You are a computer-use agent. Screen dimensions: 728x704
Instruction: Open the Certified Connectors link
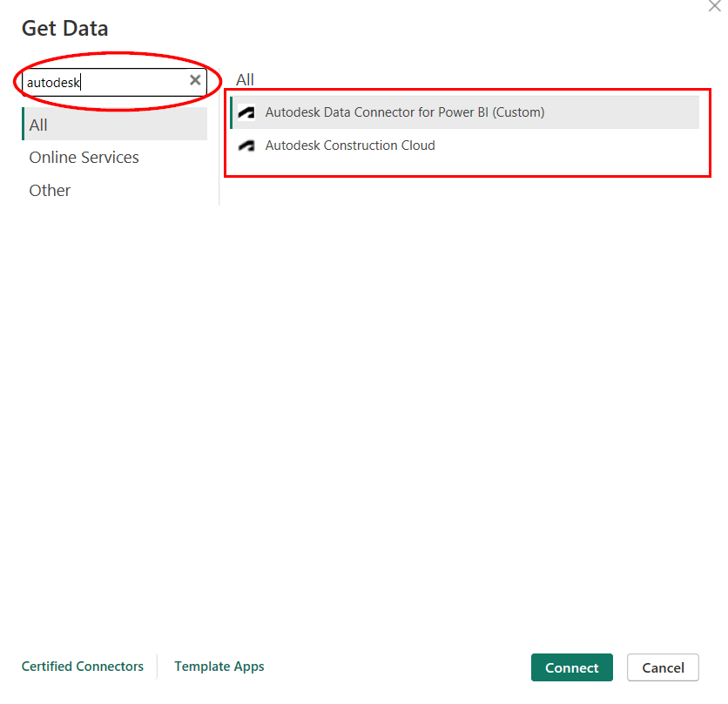click(x=83, y=667)
